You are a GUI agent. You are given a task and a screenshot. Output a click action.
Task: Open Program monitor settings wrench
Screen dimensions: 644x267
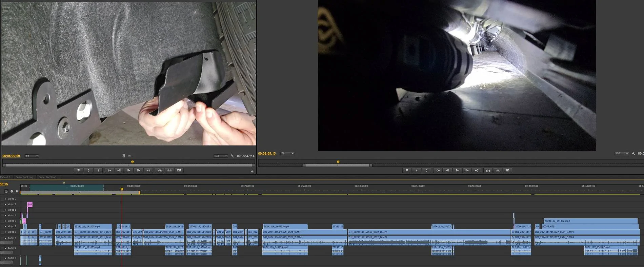pyautogui.click(x=633, y=154)
